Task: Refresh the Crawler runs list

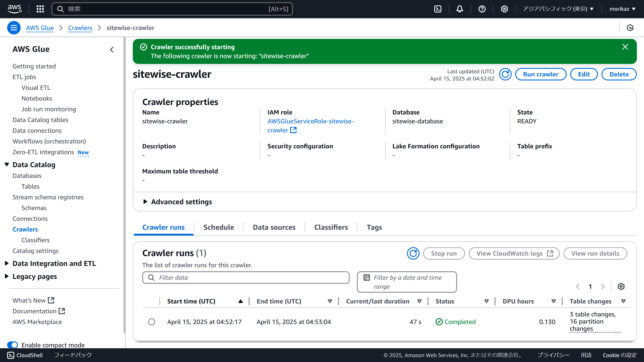Action: [413, 254]
